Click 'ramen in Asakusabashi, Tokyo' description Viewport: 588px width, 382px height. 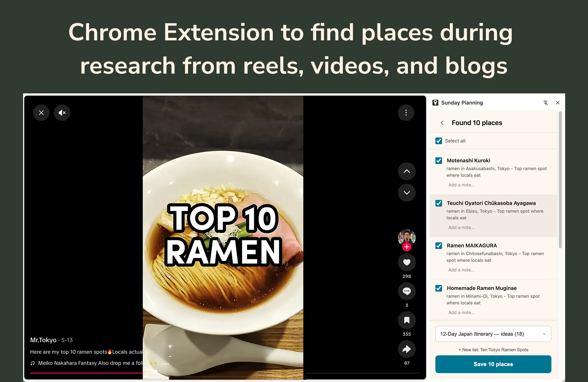[497, 172]
